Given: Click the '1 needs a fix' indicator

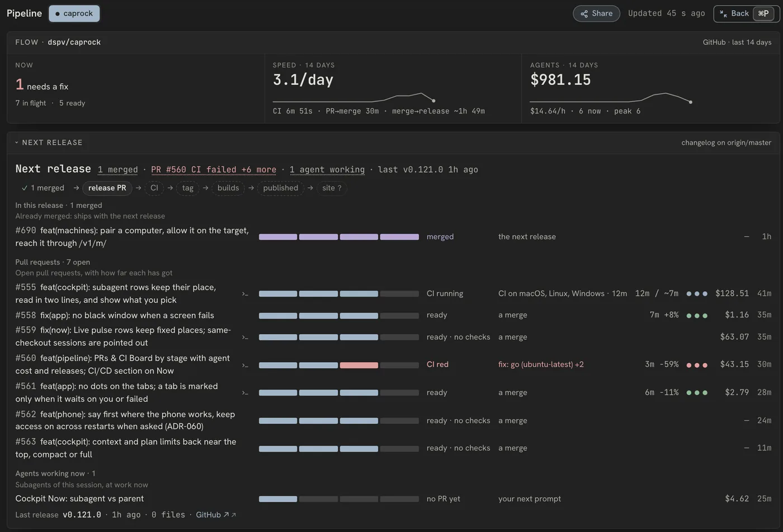Looking at the screenshot, I should pos(42,85).
